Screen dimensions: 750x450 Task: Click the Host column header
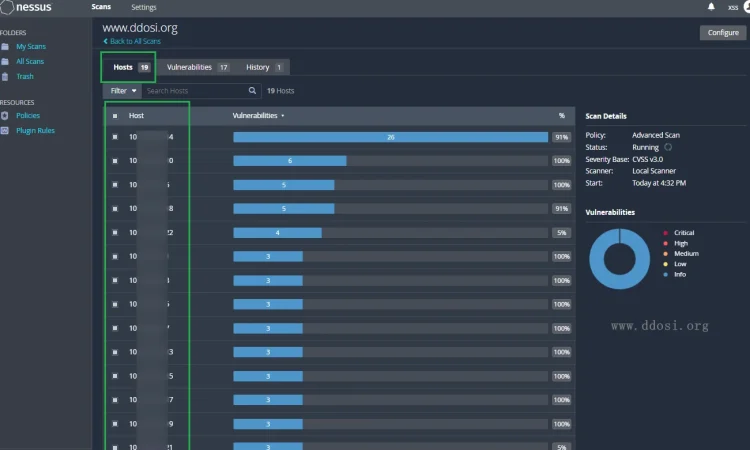point(136,116)
